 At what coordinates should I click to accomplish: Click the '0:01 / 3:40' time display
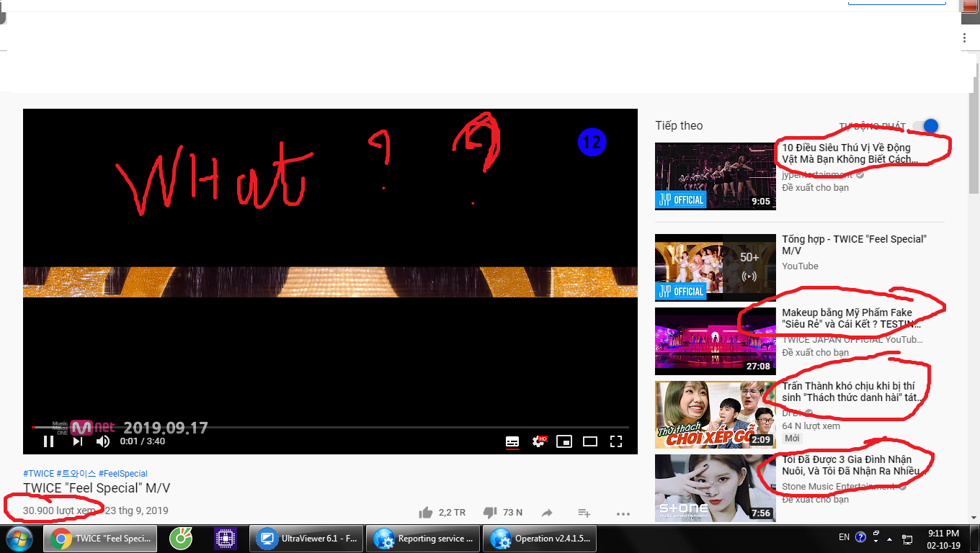143,441
